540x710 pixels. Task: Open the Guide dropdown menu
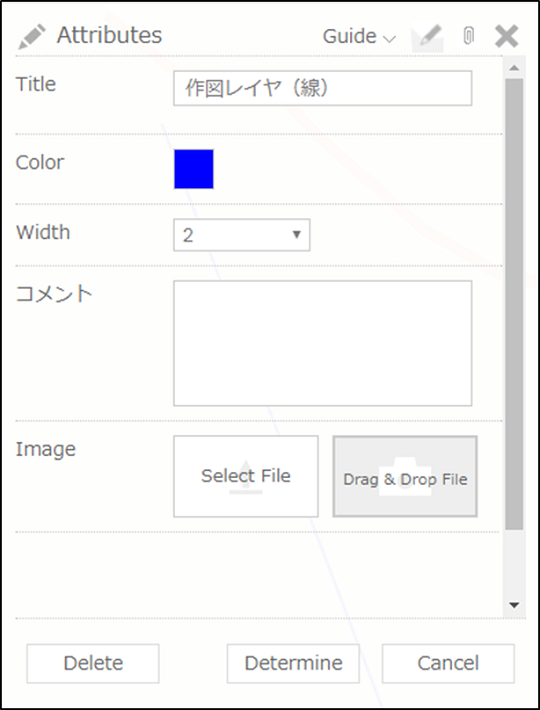[359, 37]
